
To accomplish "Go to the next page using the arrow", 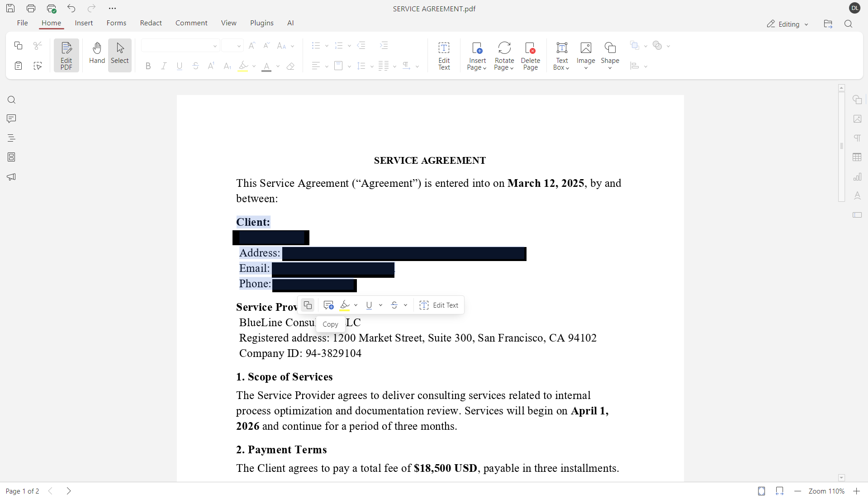I will point(68,491).
